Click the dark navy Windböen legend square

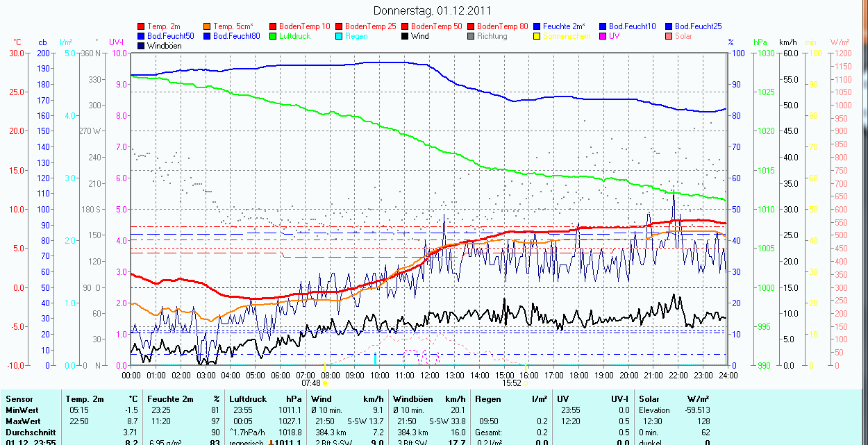tap(142, 46)
